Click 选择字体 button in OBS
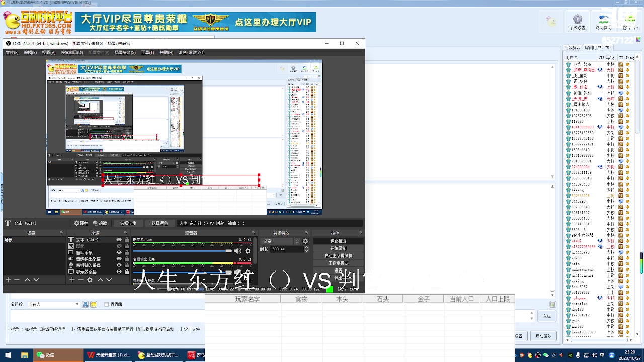The width and height of the screenshot is (644, 362). 128,223
